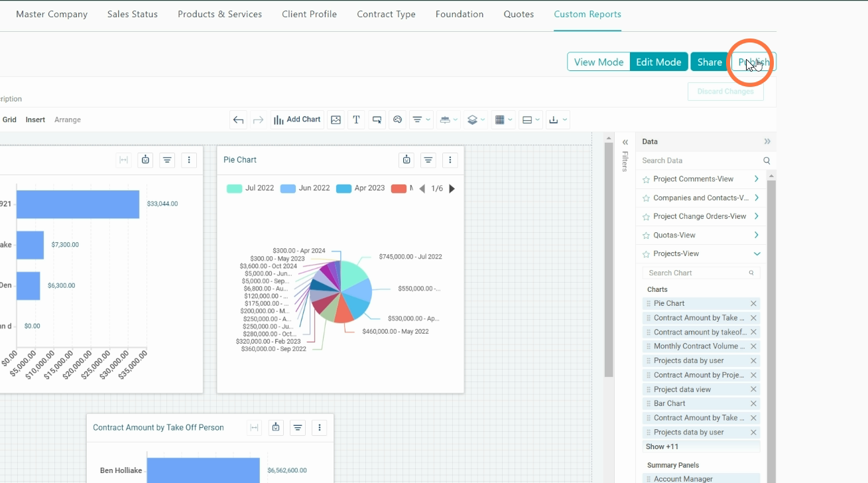Click the Share button
The height and width of the screenshot is (483, 868).
(710, 62)
